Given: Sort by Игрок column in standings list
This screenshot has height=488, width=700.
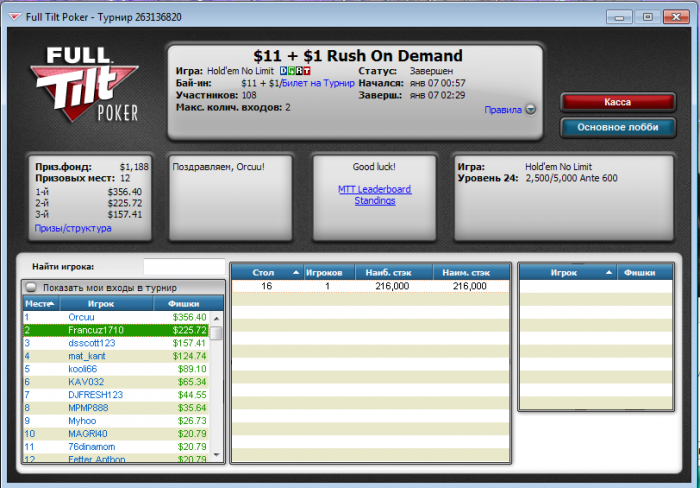Looking at the screenshot, I should [106, 304].
